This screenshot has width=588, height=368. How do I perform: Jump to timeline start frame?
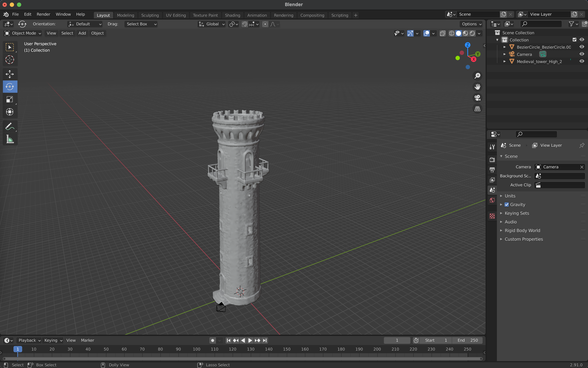[228, 340]
